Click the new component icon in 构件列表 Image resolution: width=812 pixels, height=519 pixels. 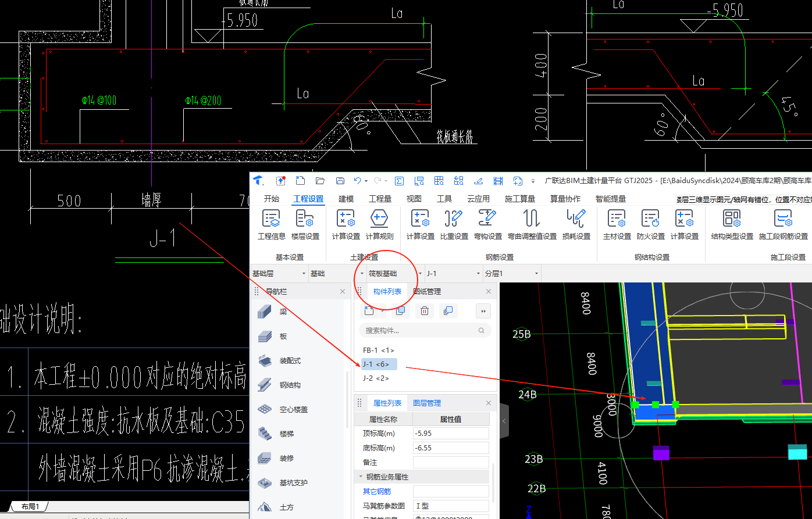[x=369, y=311]
